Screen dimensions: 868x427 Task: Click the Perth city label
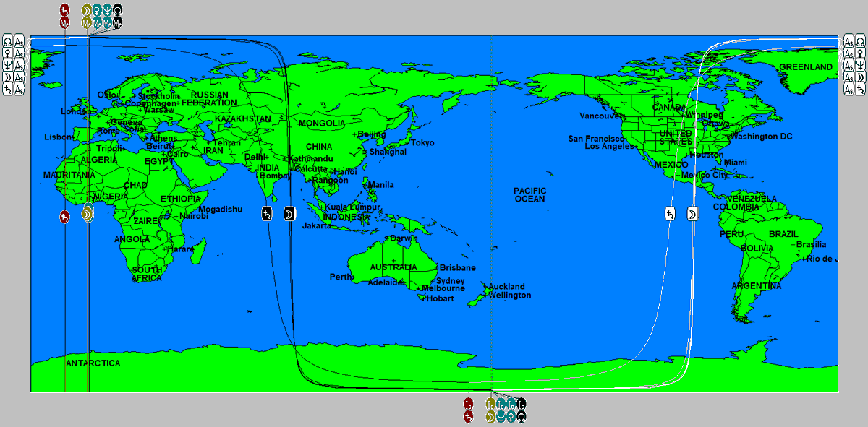[x=341, y=277]
